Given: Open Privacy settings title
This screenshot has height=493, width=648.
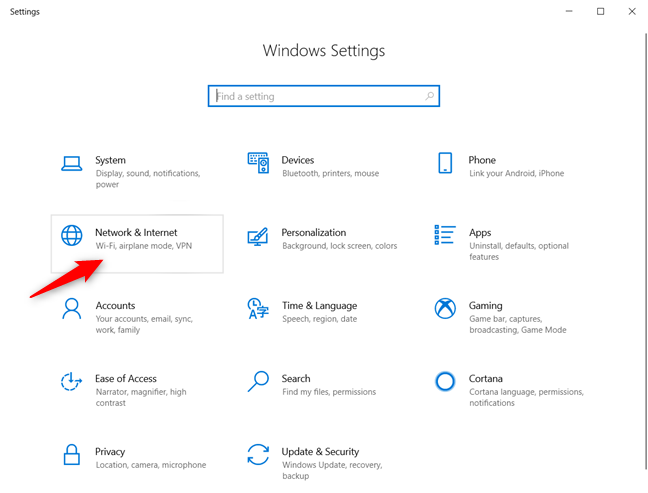Looking at the screenshot, I should 110,452.
